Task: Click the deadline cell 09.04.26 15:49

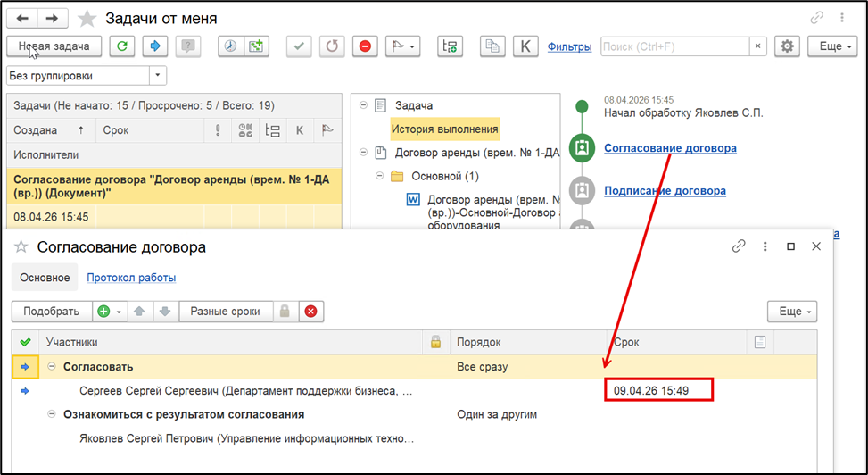Action: [x=658, y=391]
